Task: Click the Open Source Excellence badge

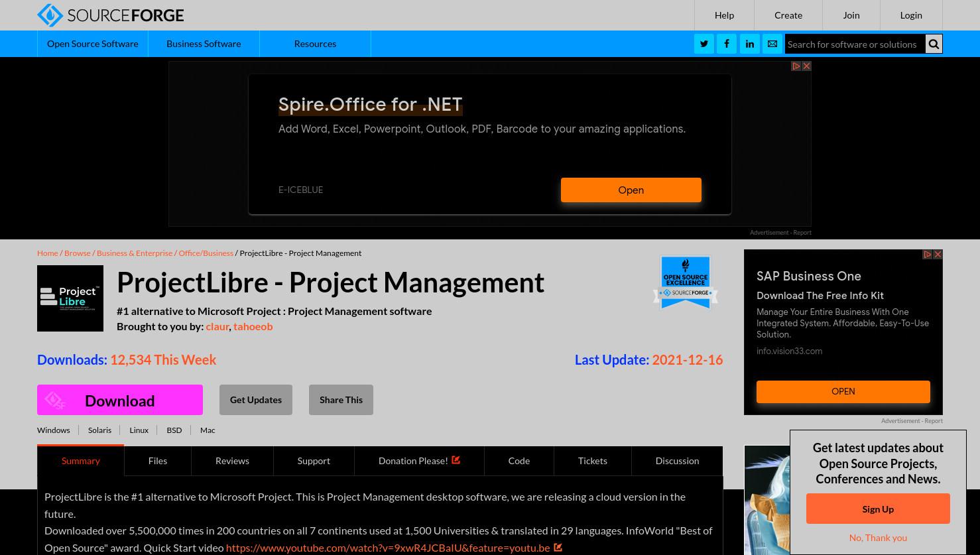Action: coord(686,282)
